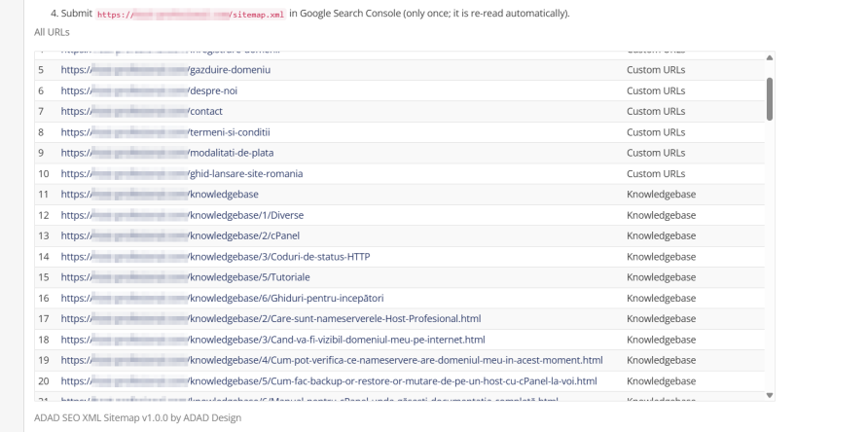
Task: Open the termeni-si-conditii URL link
Action: pyautogui.click(x=165, y=132)
